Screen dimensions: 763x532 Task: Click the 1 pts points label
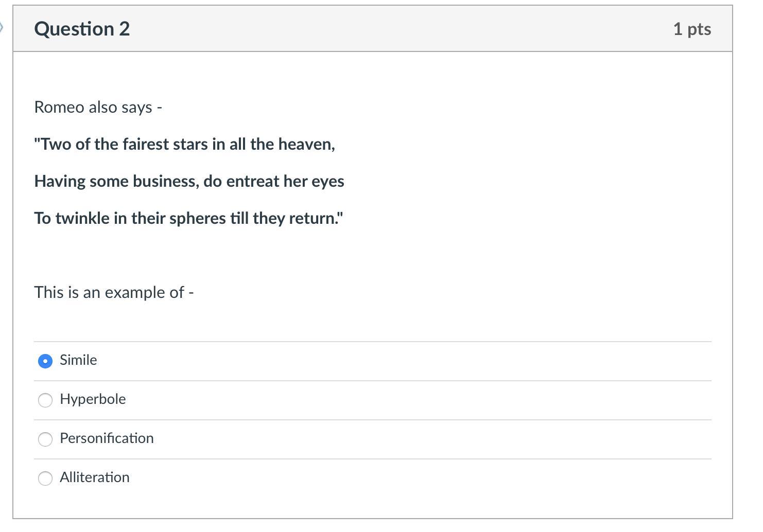(x=692, y=29)
